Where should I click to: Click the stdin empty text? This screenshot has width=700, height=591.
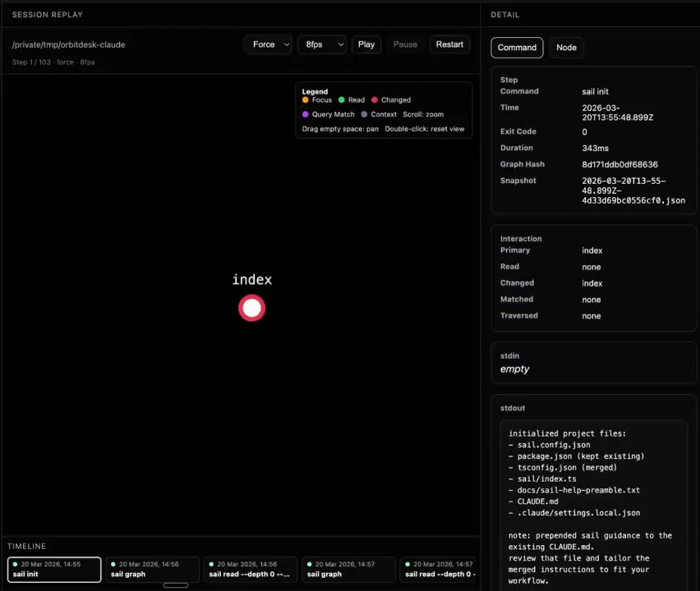(x=514, y=369)
